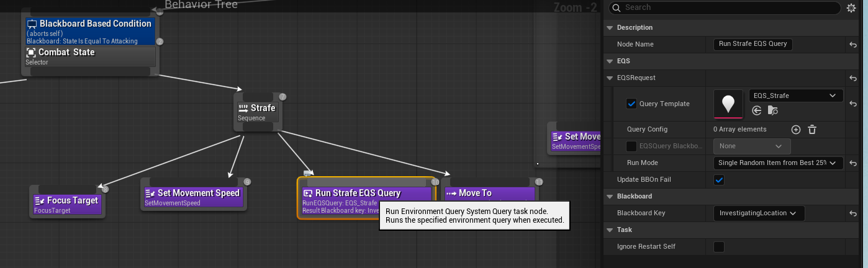Open the details panel settings gear
Viewport: 868px width, 268px height.
click(x=851, y=8)
